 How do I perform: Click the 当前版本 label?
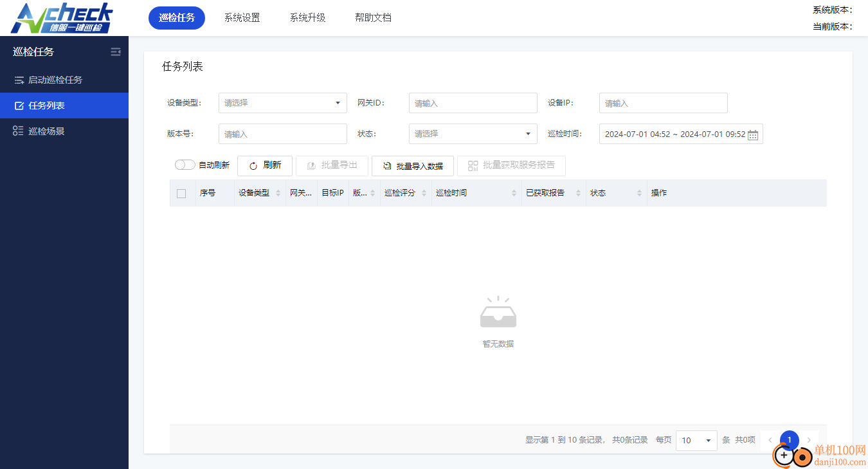pos(833,26)
